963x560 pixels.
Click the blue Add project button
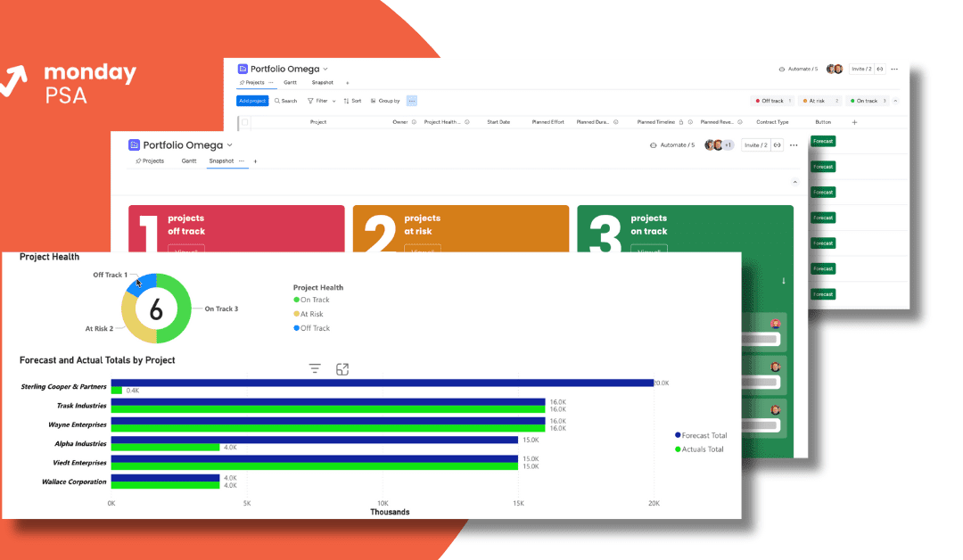[252, 101]
